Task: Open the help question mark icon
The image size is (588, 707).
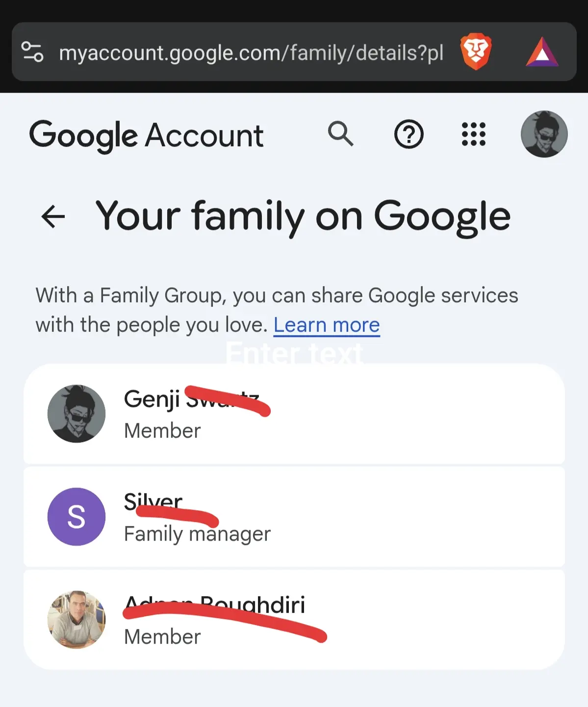Action: [x=409, y=134]
